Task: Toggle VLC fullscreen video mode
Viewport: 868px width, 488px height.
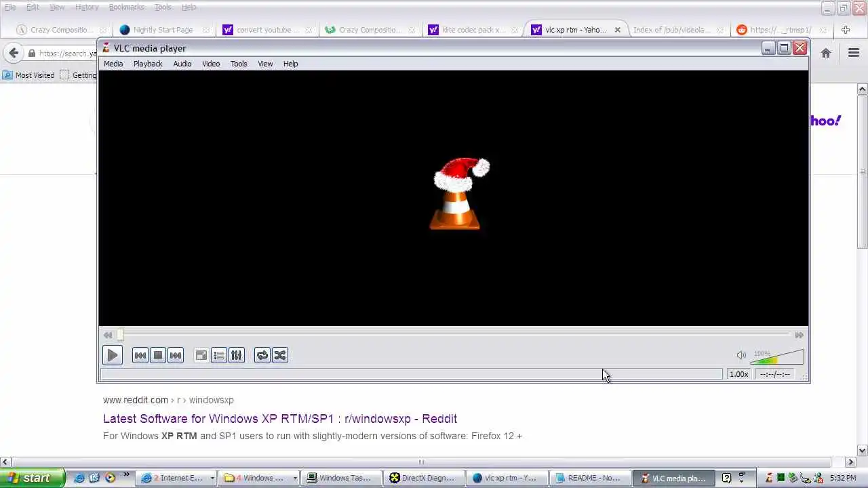Action: 201,355
